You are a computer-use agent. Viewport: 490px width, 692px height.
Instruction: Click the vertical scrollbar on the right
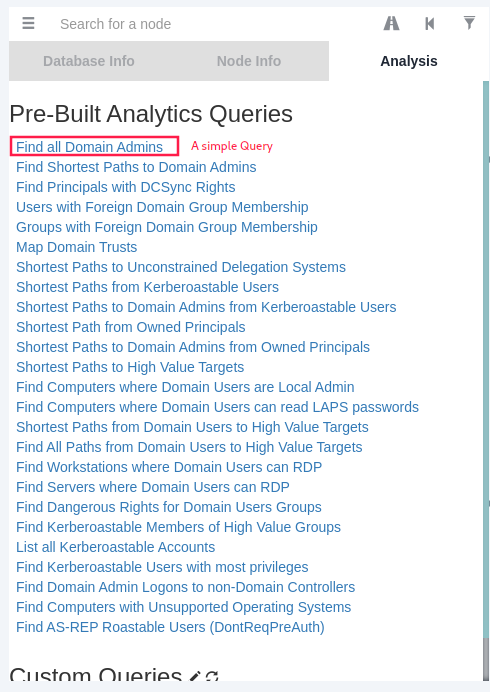coord(486,380)
